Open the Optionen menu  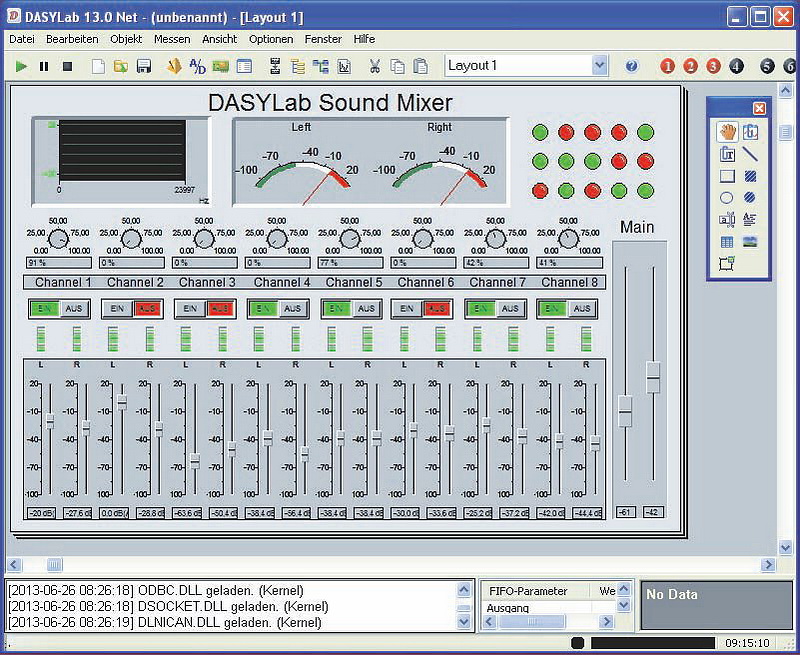271,39
